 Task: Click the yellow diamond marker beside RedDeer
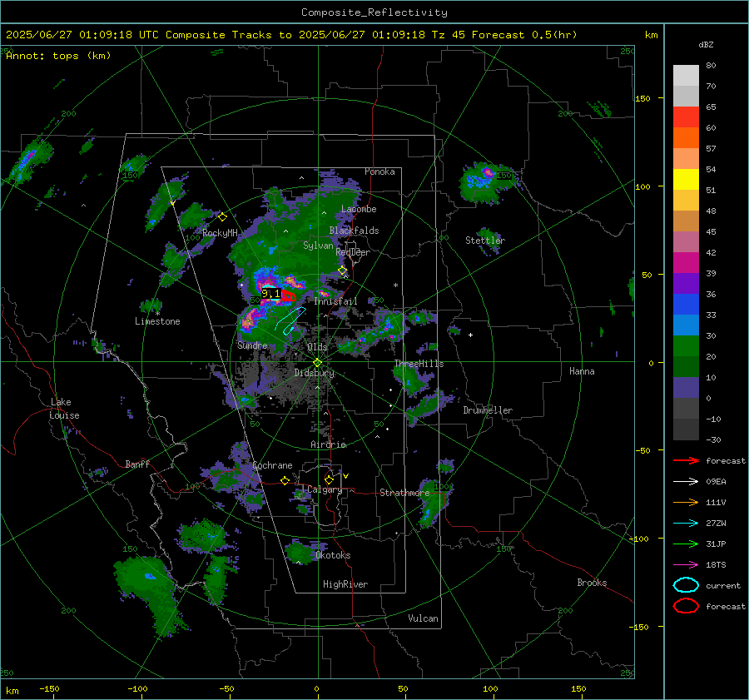[343, 271]
